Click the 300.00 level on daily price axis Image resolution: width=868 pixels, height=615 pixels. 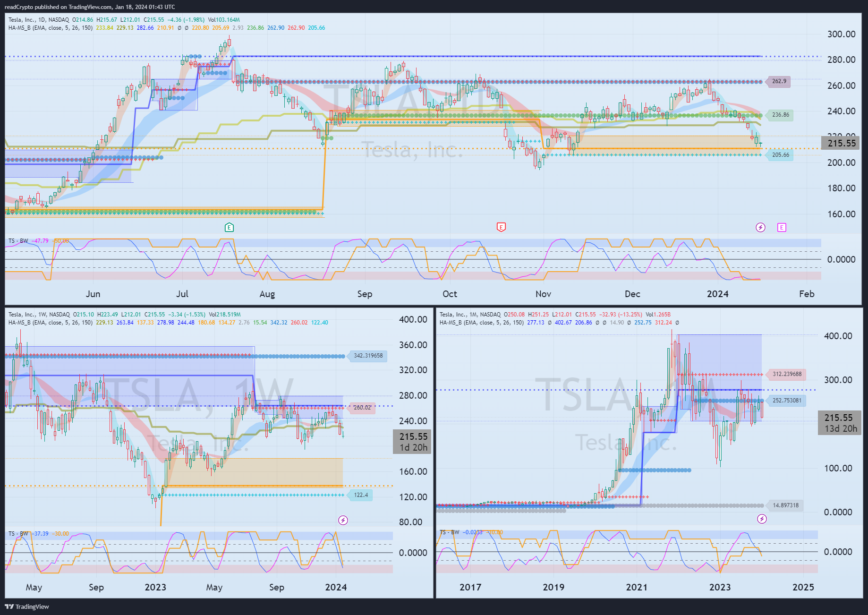pos(841,34)
